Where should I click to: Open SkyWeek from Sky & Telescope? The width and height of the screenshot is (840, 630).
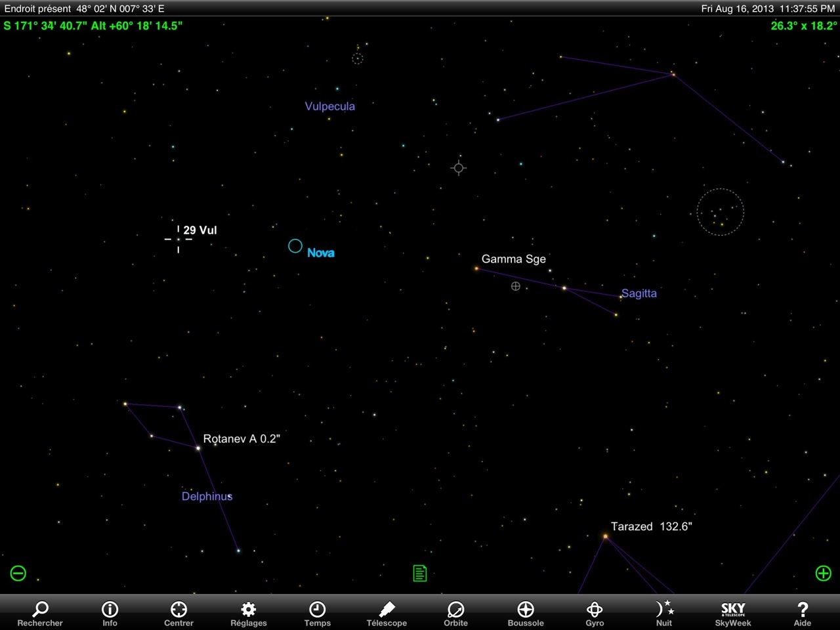tap(733, 613)
